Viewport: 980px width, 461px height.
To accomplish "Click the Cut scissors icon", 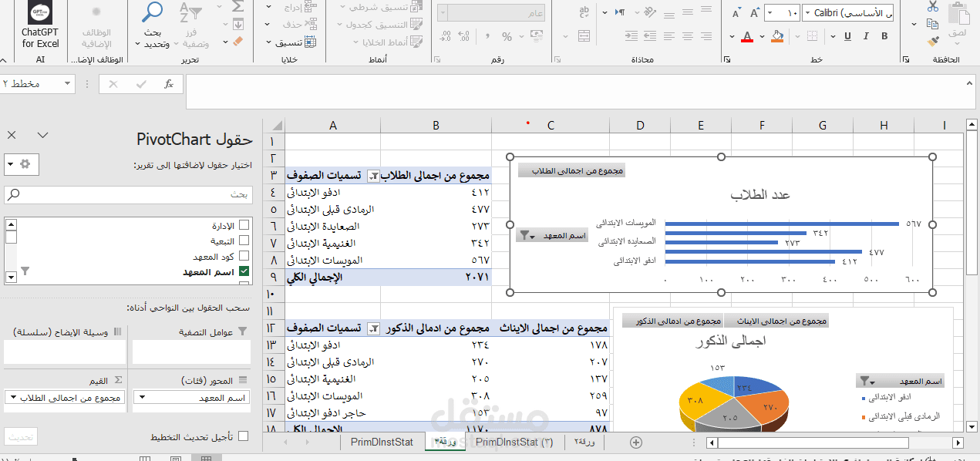I will (x=934, y=5).
